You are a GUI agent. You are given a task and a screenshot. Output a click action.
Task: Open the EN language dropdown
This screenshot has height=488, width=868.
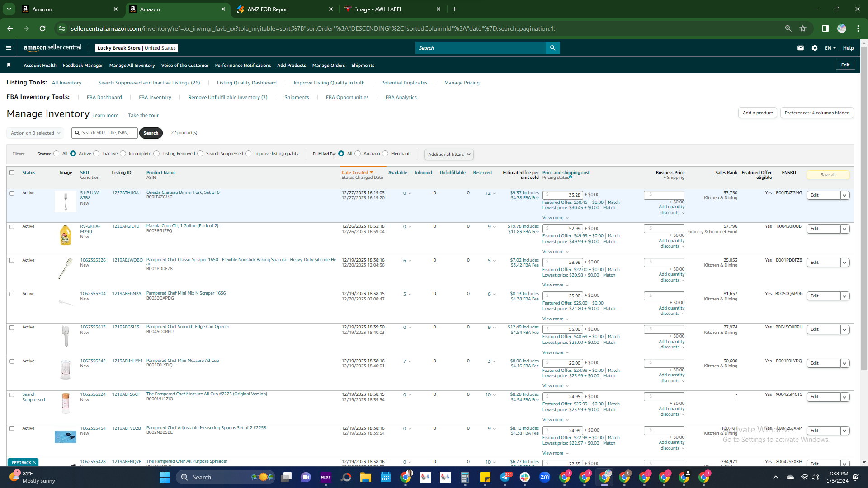point(830,48)
